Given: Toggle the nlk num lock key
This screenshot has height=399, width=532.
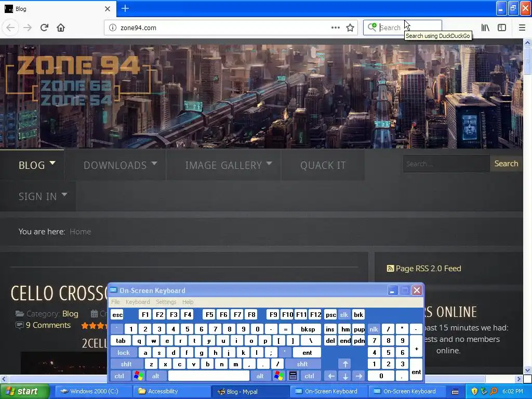Looking at the screenshot, I should 374,329.
